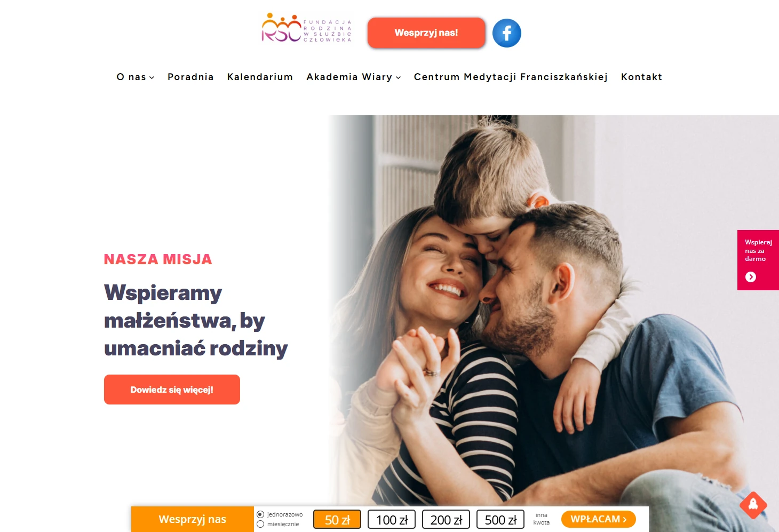Select the jednorazowo radio option
Screen dimensions: 779x532
[260, 514]
